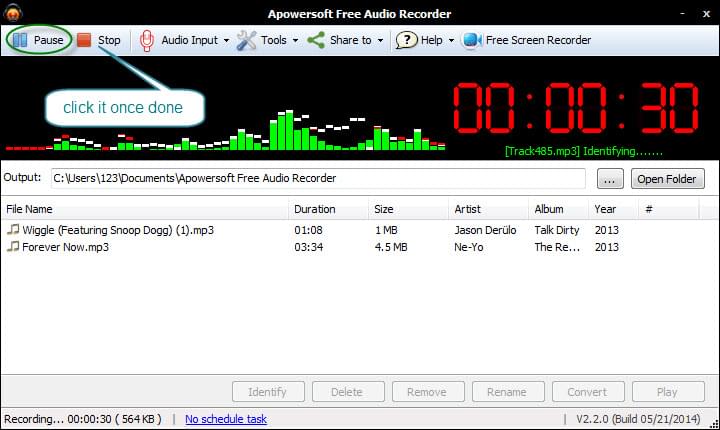Click the browse (...) output path button
The height and width of the screenshot is (430, 720).
coord(610,179)
